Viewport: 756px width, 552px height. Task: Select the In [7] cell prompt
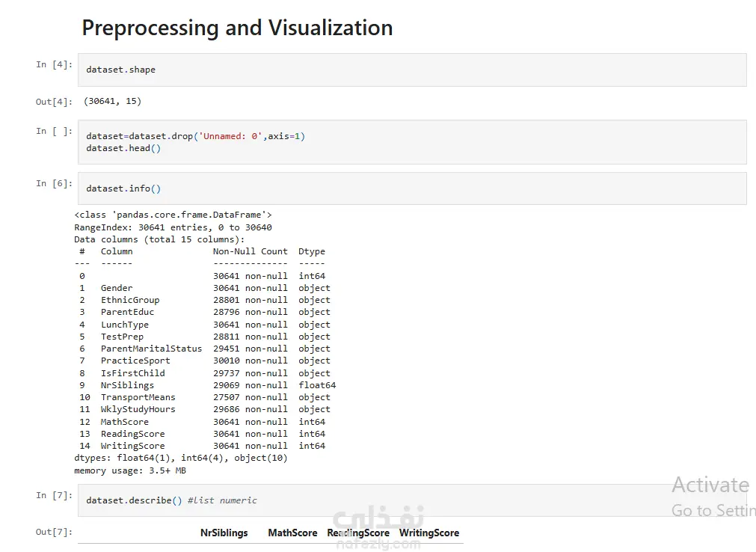(54, 495)
